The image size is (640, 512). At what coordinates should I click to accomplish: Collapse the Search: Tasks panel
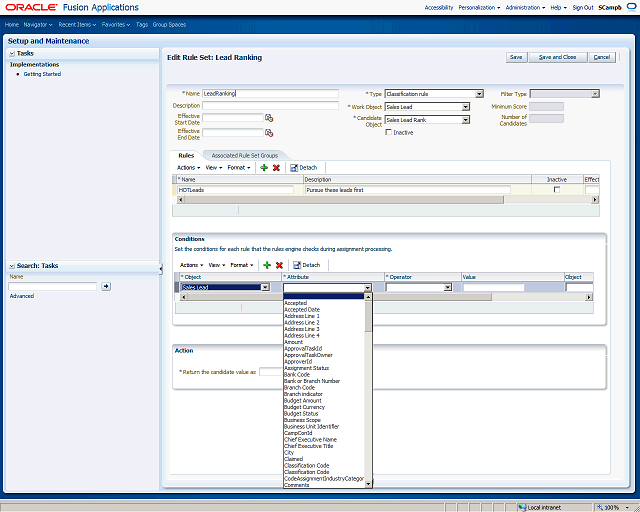[x=12, y=266]
